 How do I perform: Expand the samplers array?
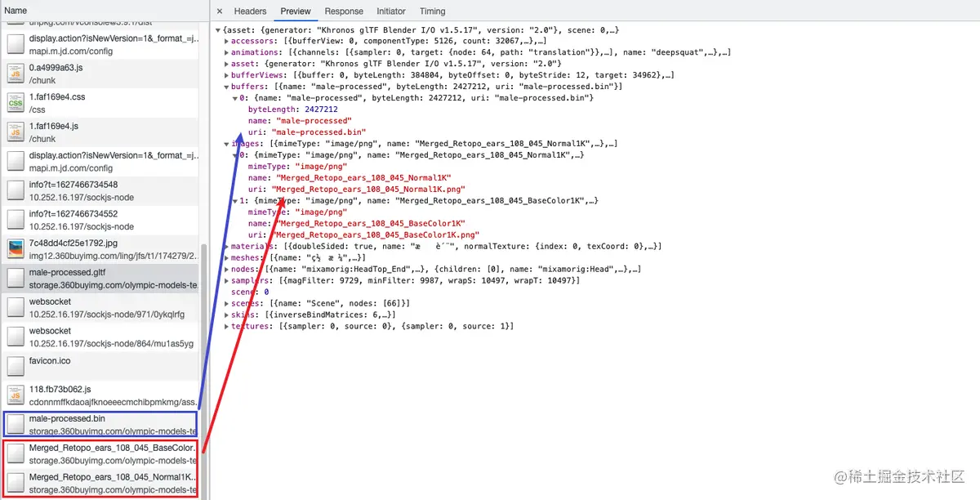point(227,280)
